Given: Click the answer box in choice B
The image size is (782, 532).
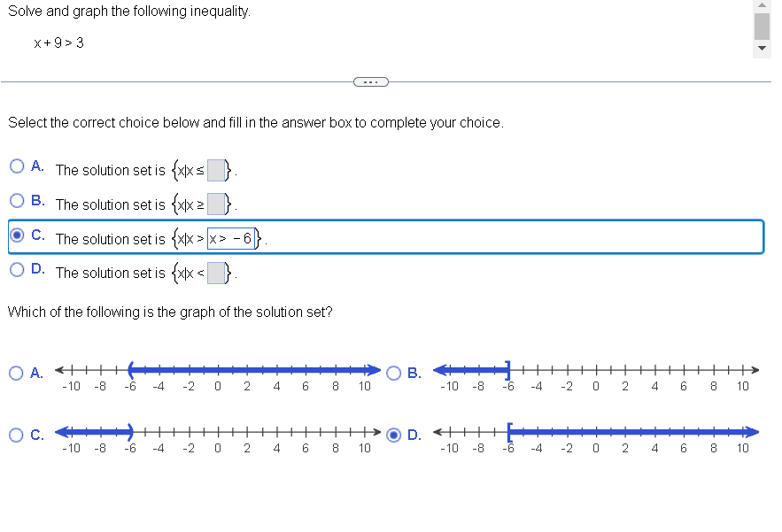Looking at the screenshot, I should pyautogui.click(x=216, y=204).
